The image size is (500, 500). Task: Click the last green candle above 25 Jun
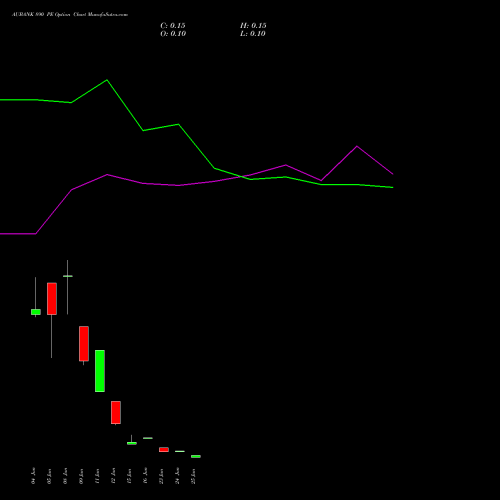pyautogui.click(x=196, y=456)
